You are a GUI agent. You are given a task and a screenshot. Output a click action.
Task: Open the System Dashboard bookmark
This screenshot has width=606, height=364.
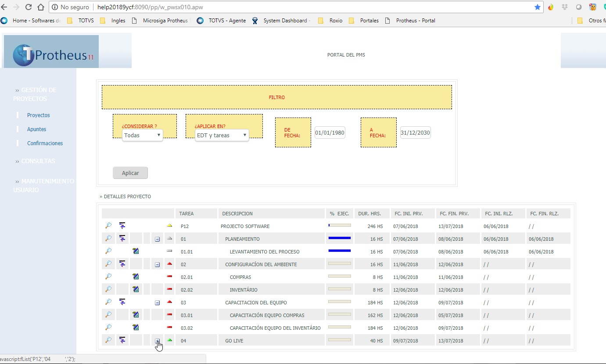point(282,21)
